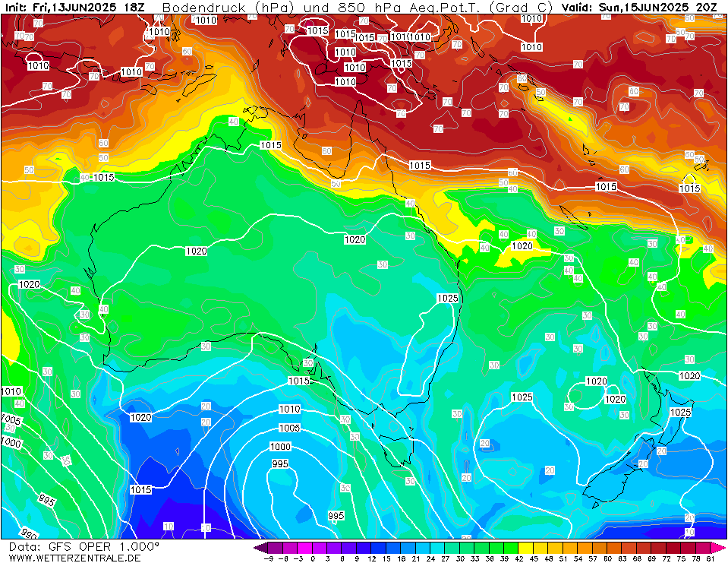Click the dark purple left arrow of the legend
The height and width of the screenshot is (563, 728).
click(261, 548)
